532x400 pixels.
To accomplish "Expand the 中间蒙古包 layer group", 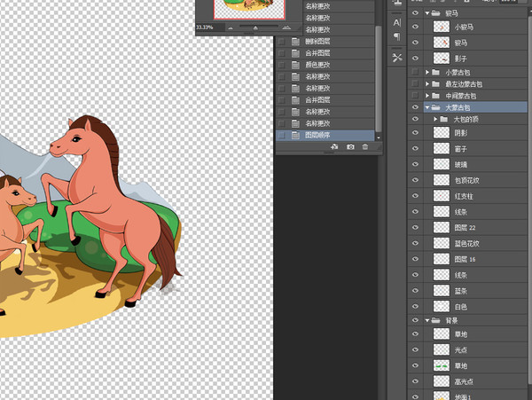I will tap(427, 96).
